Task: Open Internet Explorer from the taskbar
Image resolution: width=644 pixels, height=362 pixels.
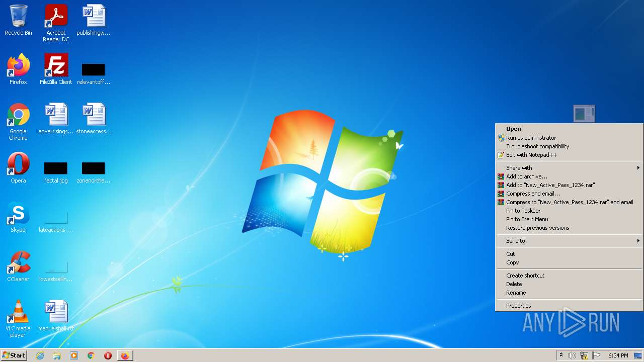Action: (x=40, y=355)
